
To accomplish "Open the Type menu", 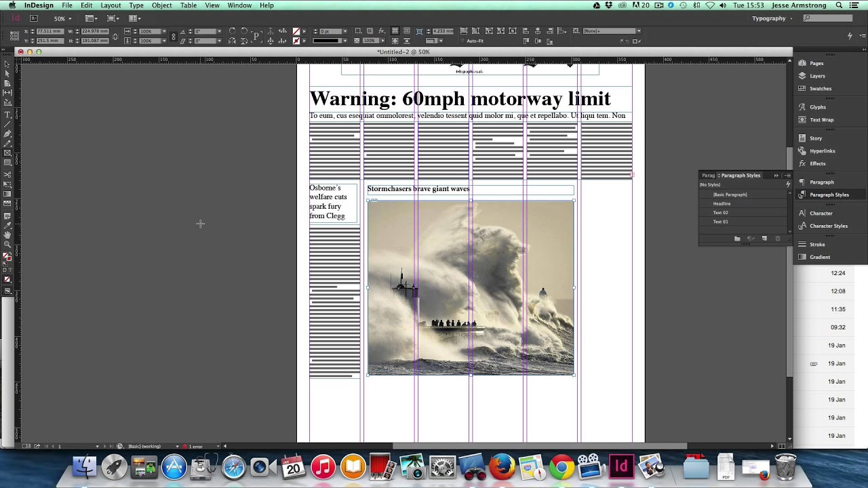I will point(136,5).
